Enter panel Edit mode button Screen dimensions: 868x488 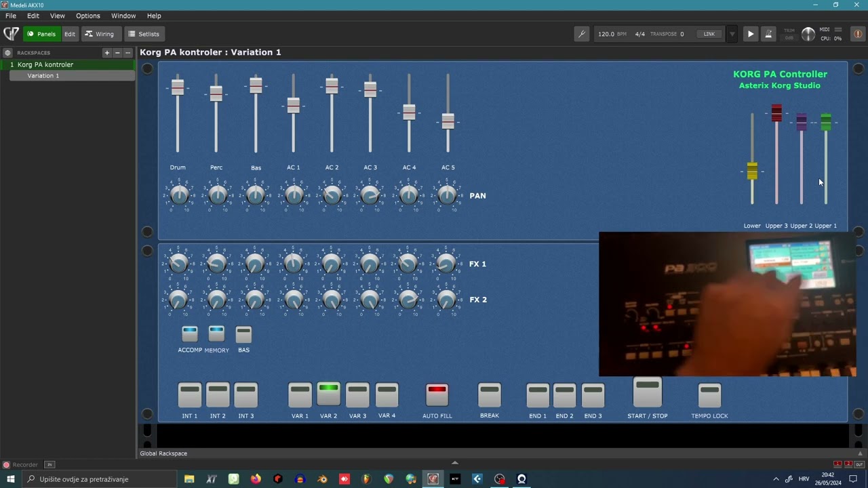tap(70, 34)
